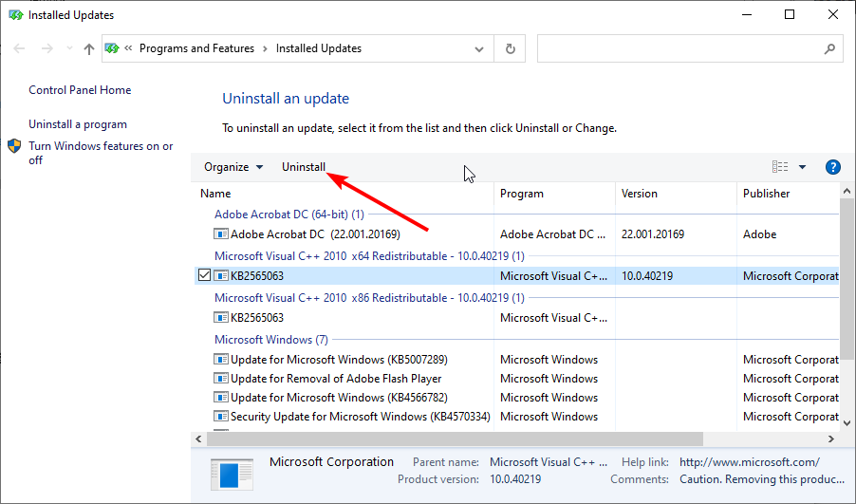Image resolution: width=856 pixels, height=504 pixels.
Task: Click the Uninstall toolbar button
Action: [x=304, y=167]
